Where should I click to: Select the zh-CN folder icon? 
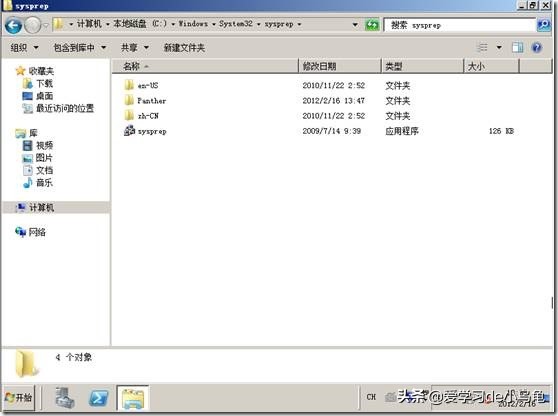click(129, 115)
